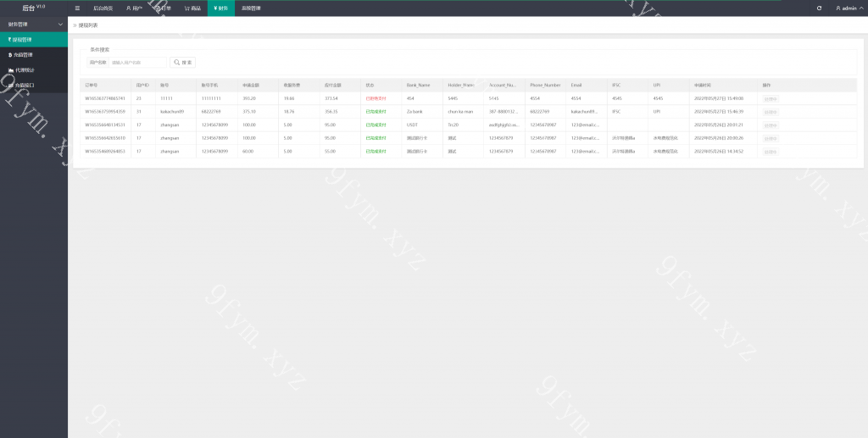Click the timestamp ending 15:49:08
This screenshot has height=438, width=868.
[x=719, y=98]
